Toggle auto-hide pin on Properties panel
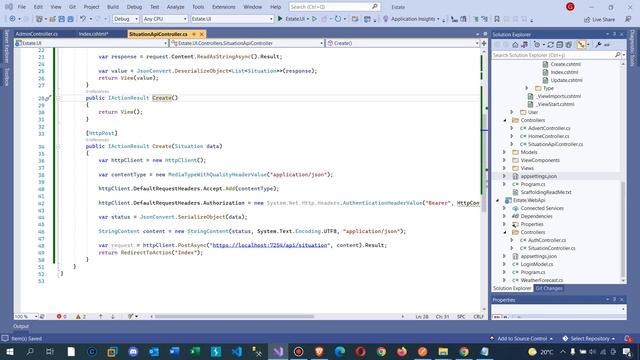Image resolution: width=640 pixels, height=360 pixels. [614, 300]
